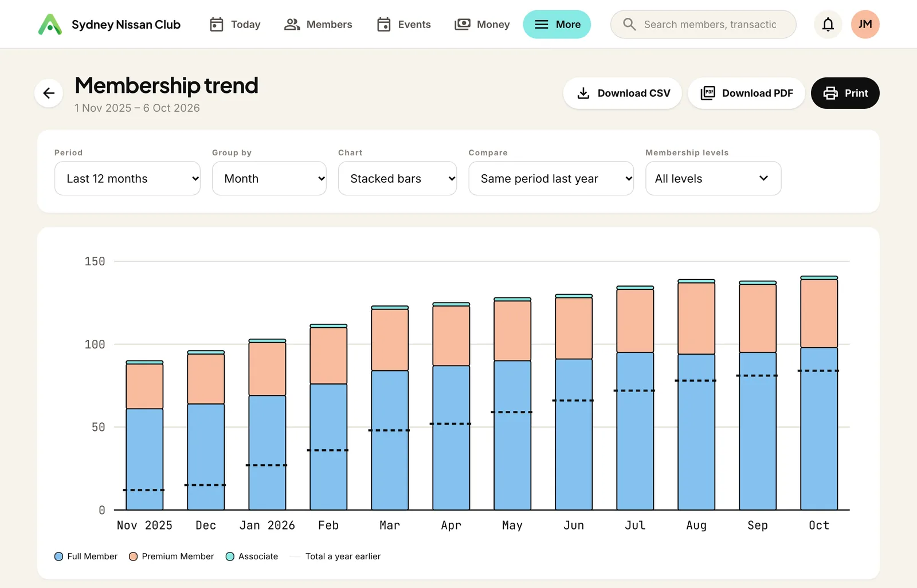Open the Chart Stacked bars dropdown
The width and height of the screenshot is (917, 588).
tap(398, 178)
